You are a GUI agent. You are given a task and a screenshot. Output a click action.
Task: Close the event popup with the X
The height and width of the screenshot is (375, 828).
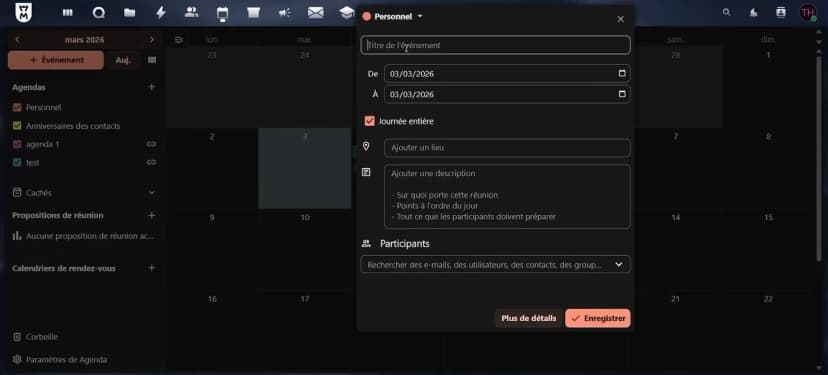(x=620, y=19)
